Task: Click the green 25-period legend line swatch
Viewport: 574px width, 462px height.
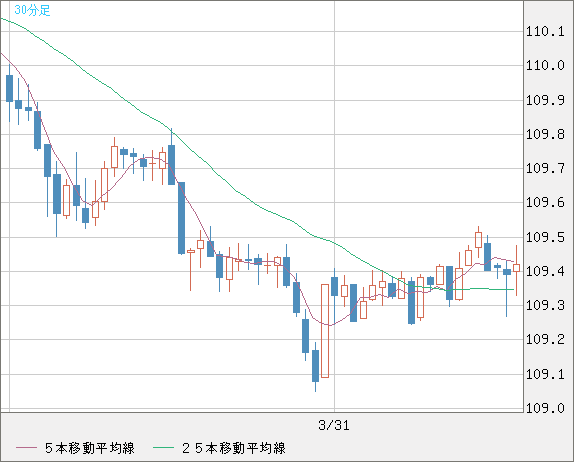Action: tap(163, 448)
